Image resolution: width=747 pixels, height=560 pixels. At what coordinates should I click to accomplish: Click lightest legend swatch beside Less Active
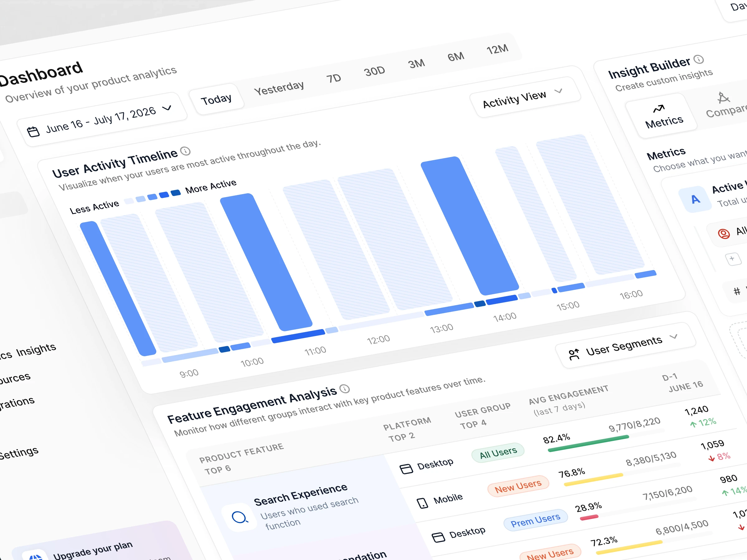(129, 201)
